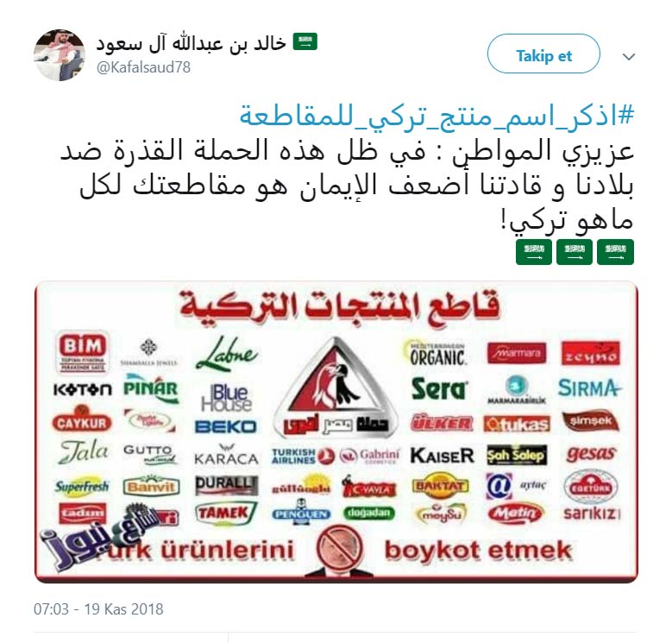Image resolution: width=672 pixels, height=643 pixels.
Task: Click the Takip et follow button
Action: (x=543, y=54)
